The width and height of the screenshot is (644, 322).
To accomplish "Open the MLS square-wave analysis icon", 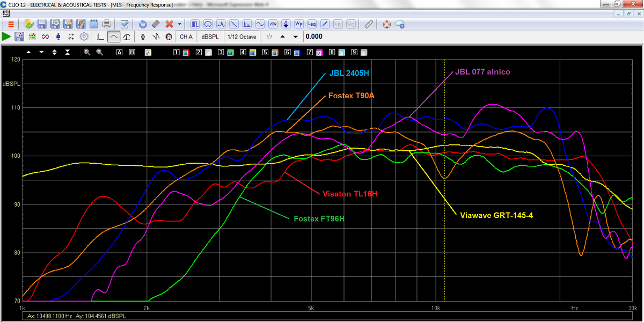I will pos(195,24).
